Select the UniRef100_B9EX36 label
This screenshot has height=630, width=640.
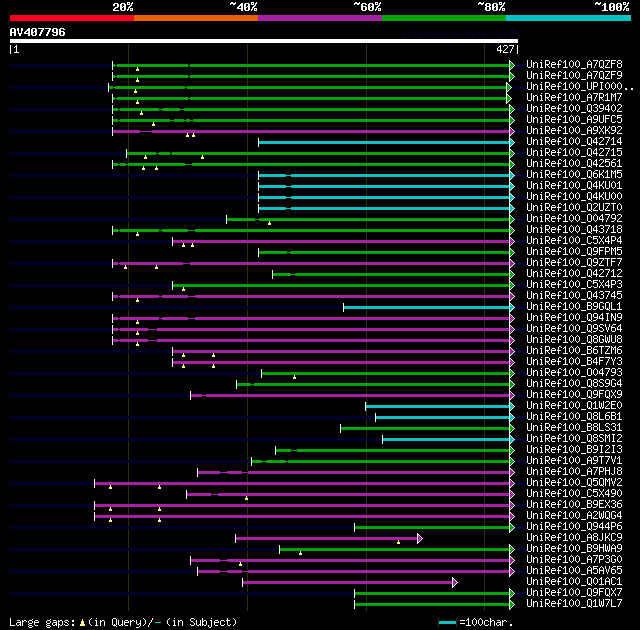[574, 505]
